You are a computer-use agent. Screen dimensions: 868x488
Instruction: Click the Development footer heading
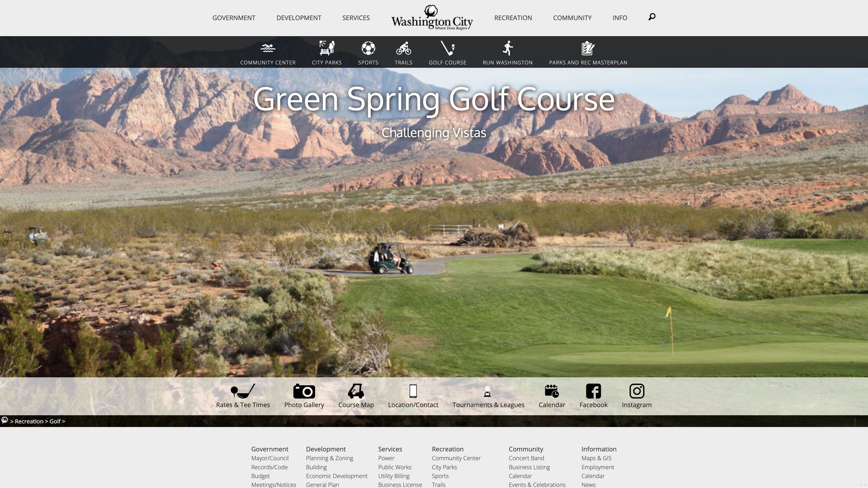(325, 449)
